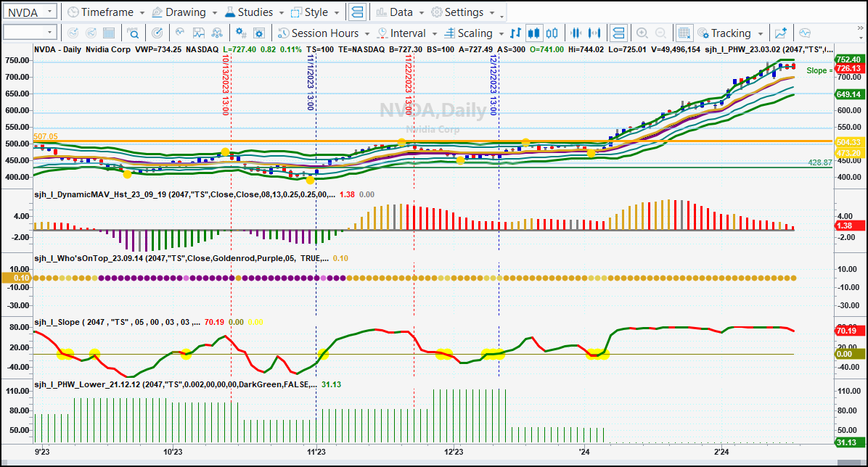This screenshot has height=467, width=868.
Task: Toggle hollow candlestick chart style
Action: coord(552,33)
